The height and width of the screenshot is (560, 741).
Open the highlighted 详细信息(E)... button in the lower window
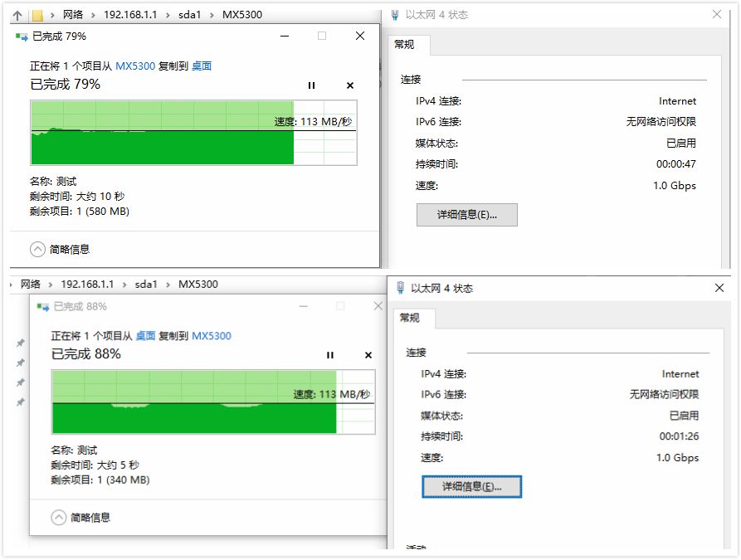pos(471,487)
